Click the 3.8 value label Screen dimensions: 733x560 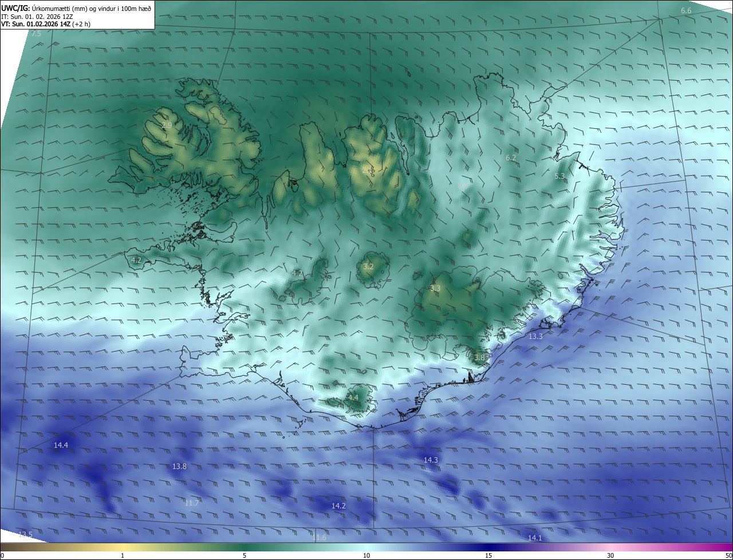click(479, 357)
